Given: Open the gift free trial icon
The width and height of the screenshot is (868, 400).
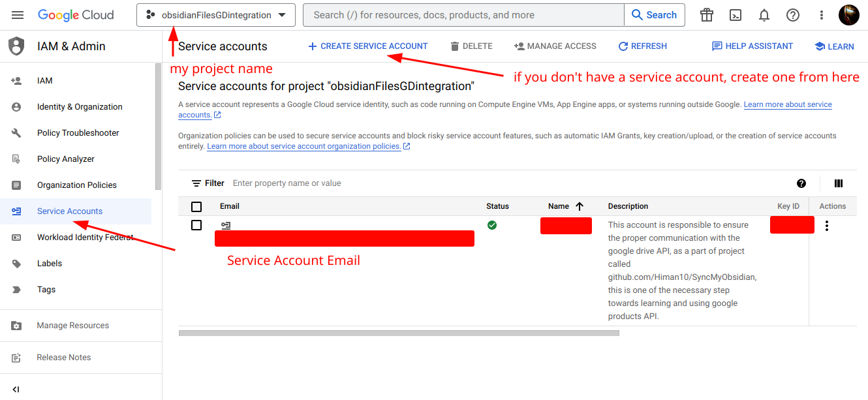Looking at the screenshot, I should point(707,15).
